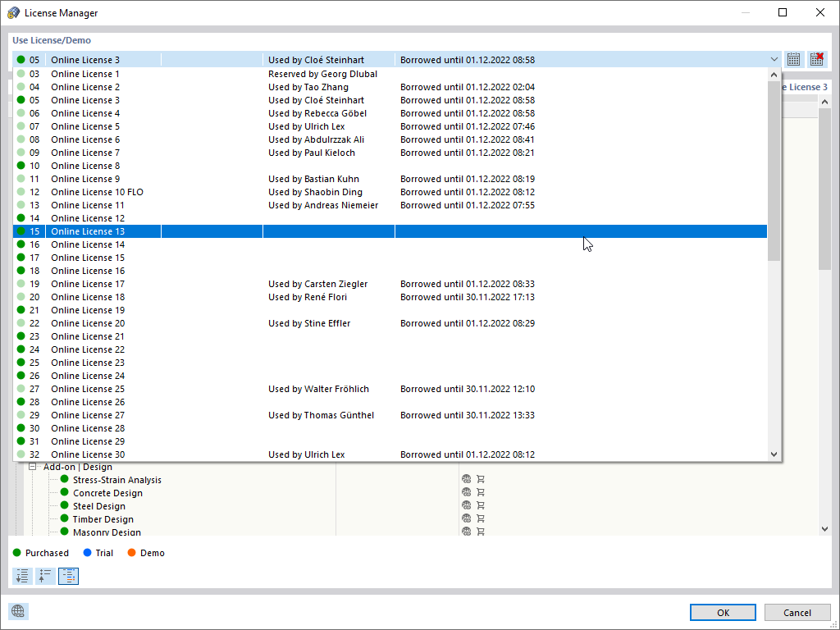Viewport: 840px width, 630px height.
Task: Toggle the tree display options icon
Action: coord(68,576)
